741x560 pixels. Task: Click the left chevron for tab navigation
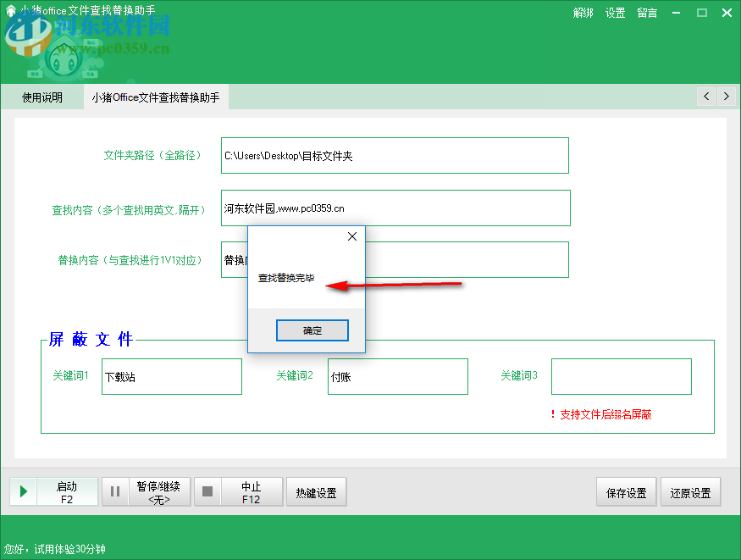coord(705,97)
